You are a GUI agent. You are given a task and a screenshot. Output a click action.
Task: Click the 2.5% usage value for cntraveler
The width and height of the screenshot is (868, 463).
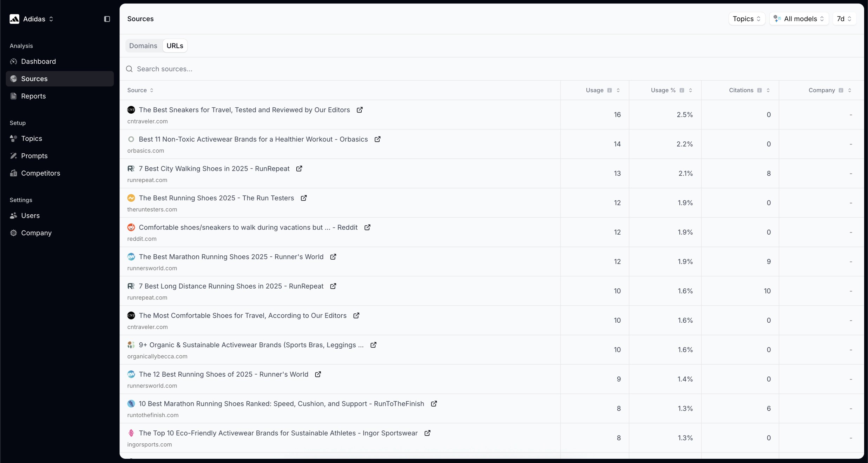(685, 115)
